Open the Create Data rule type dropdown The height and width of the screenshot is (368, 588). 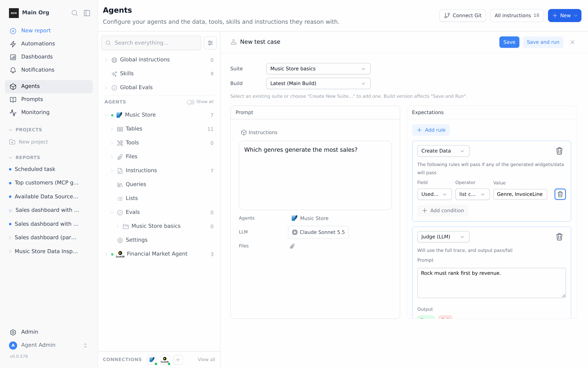443,151
